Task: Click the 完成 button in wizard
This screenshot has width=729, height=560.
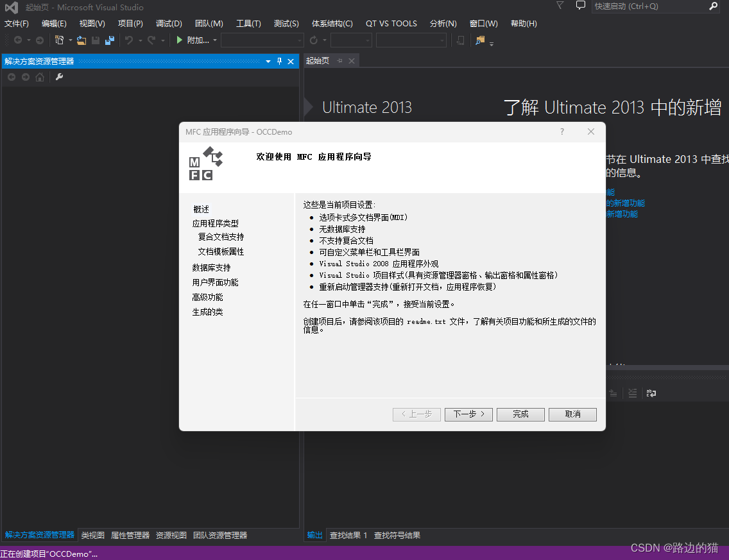Action: (520, 414)
